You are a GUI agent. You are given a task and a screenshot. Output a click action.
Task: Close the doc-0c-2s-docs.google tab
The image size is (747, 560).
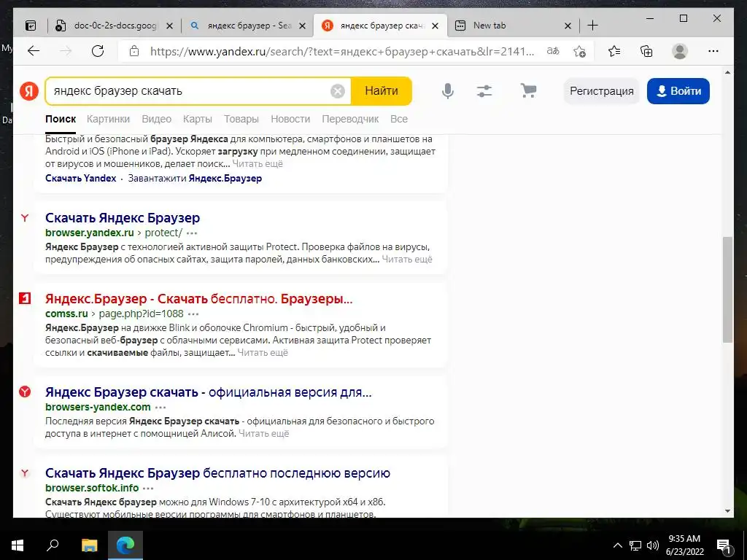click(169, 26)
